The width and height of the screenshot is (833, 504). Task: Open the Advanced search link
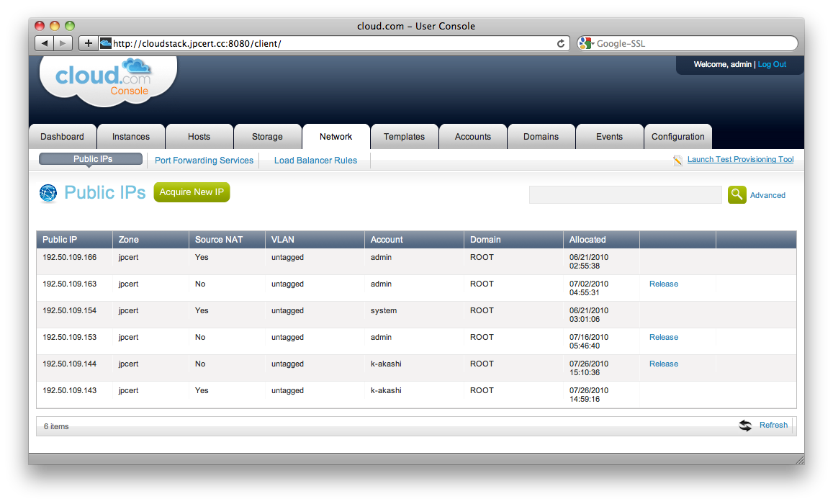pos(767,195)
